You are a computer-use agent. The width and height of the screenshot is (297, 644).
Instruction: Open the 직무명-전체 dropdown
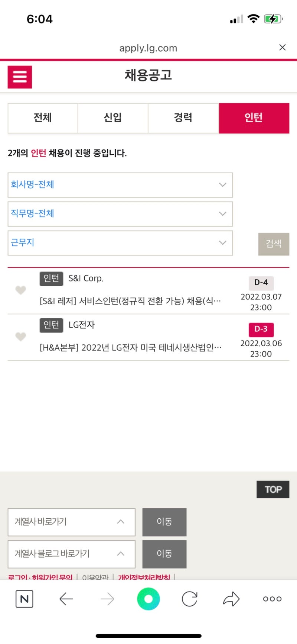pos(120,214)
